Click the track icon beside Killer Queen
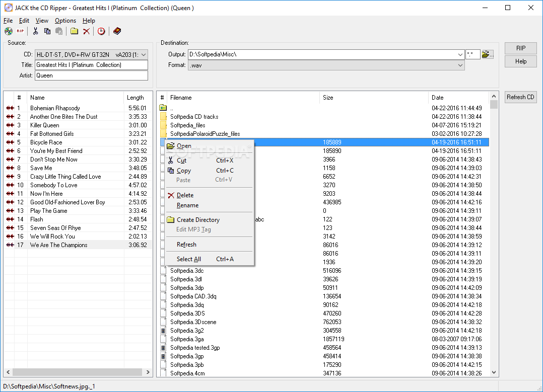 coord(10,125)
